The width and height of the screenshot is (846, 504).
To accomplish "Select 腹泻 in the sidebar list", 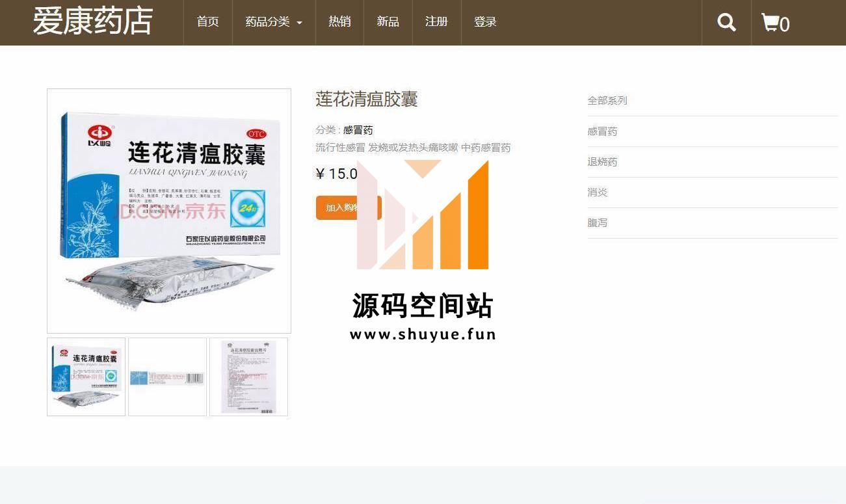I will [598, 223].
